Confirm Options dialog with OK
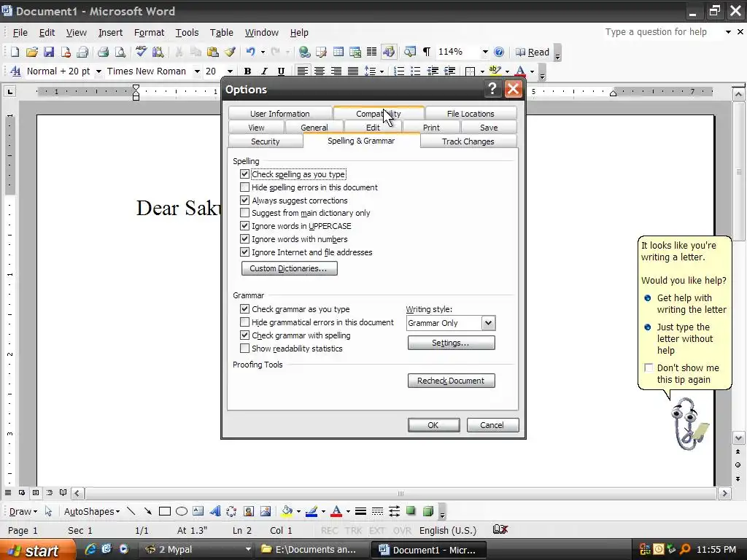 click(433, 425)
